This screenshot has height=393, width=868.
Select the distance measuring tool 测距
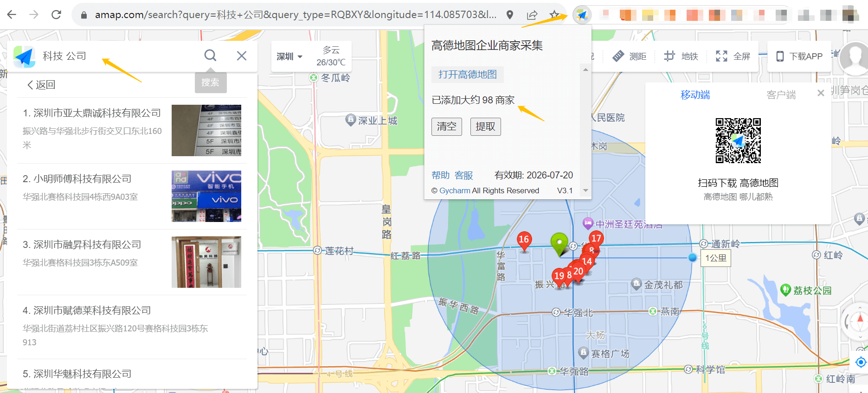(629, 57)
